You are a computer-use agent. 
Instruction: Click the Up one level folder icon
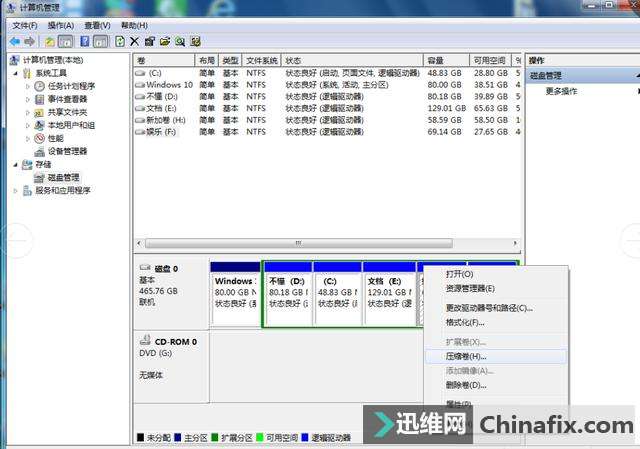coord(50,42)
